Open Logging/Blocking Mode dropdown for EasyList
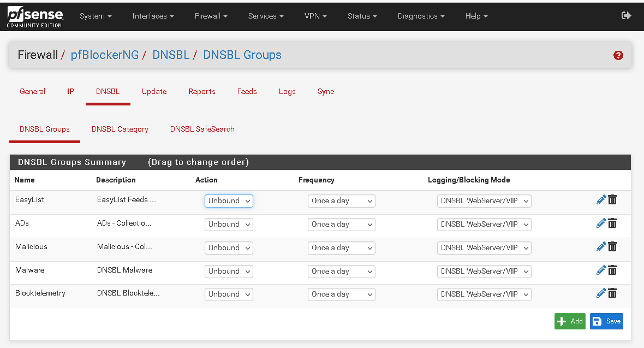Image resolution: width=644 pixels, height=348 pixels. [x=484, y=200]
